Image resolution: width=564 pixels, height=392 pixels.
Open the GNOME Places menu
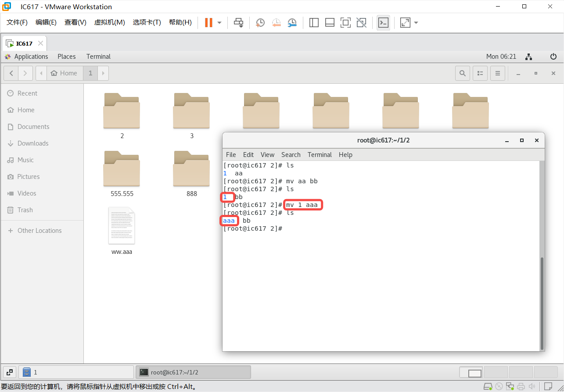tap(67, 57)
